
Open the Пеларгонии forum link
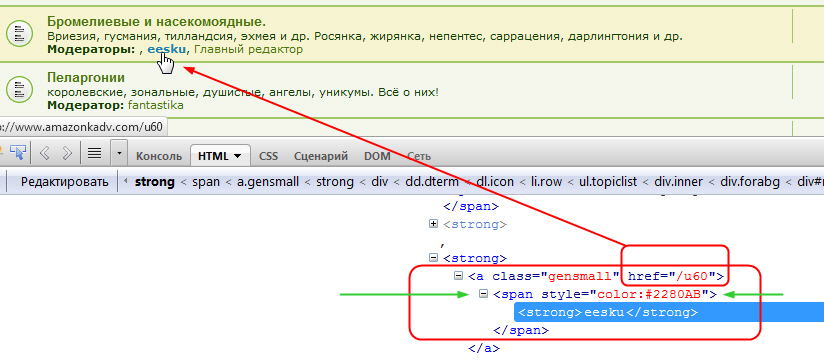(x=86, y=78)
